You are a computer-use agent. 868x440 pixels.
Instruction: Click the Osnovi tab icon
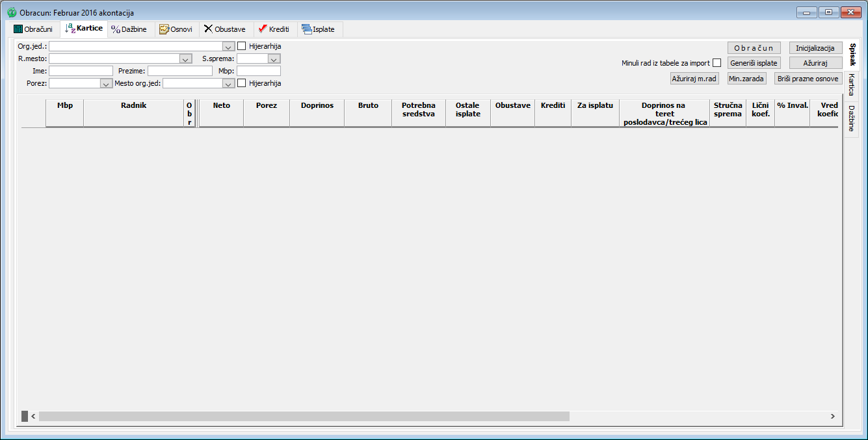click(164, 29)
